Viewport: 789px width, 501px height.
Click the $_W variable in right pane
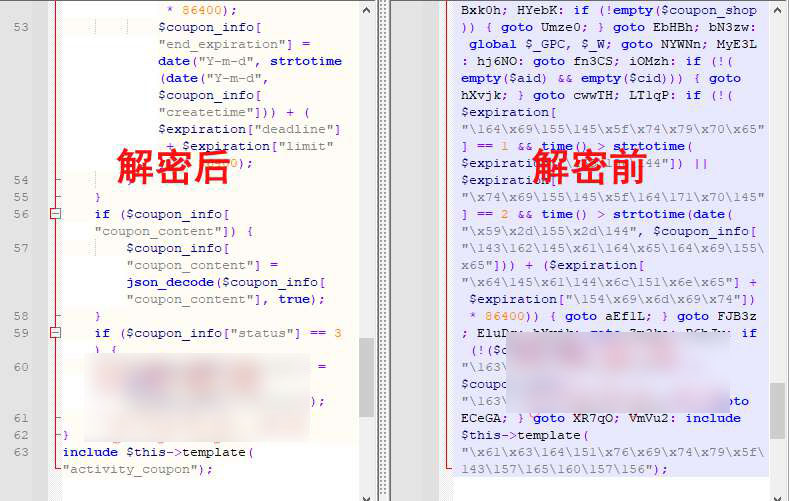pyautogui.click(x=593, y=45)
